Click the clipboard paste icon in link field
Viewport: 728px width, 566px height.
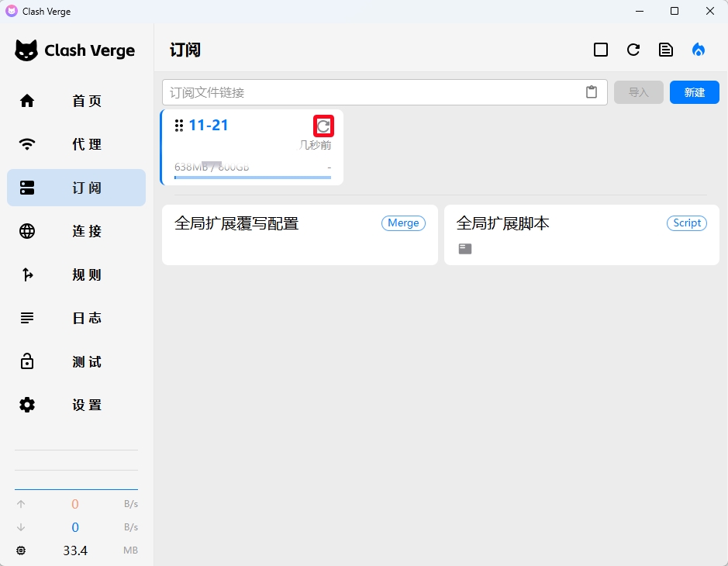pos(592,92)
